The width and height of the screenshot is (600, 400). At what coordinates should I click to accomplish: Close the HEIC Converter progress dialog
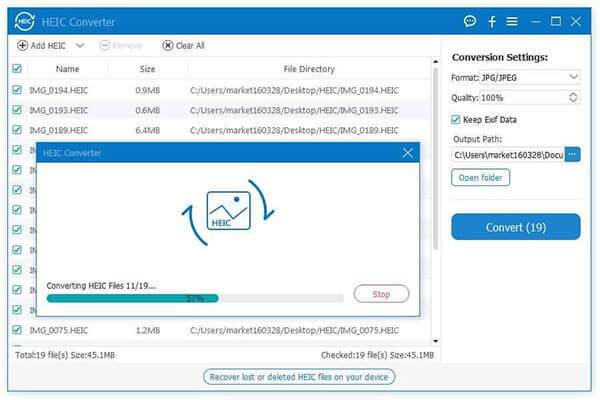408,153
